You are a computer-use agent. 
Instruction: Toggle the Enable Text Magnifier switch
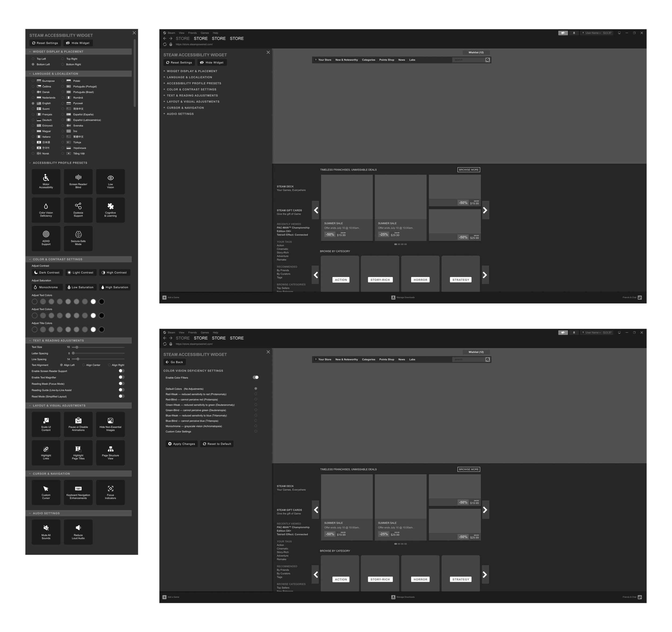coord(122,377)
